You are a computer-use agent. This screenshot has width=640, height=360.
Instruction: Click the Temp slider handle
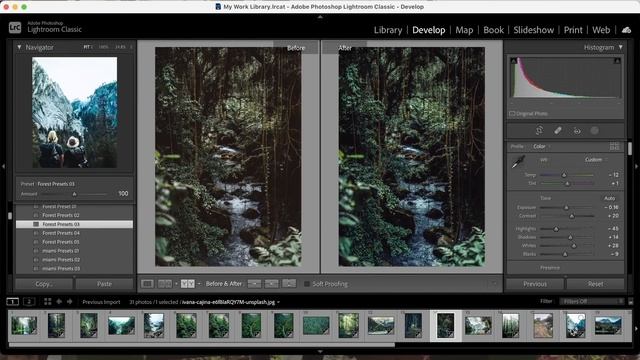(564, 175)
